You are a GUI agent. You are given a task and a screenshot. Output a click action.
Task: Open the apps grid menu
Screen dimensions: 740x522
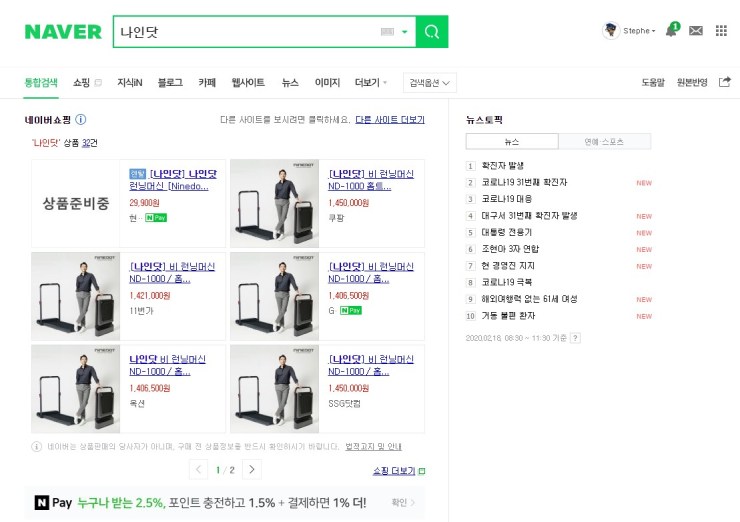point(721,31)
